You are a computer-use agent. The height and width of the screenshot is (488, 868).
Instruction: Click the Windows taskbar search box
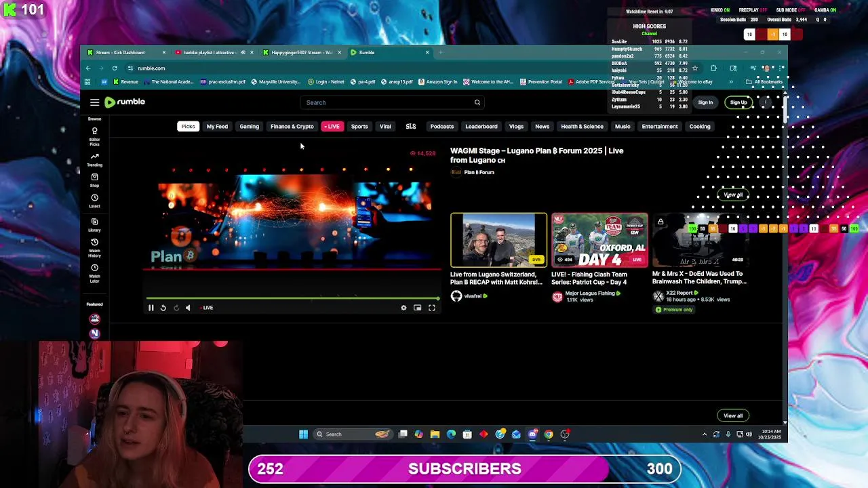(353, 434)
